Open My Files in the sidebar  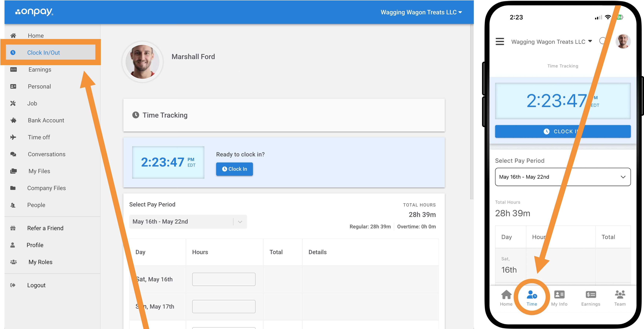(39, 171)
